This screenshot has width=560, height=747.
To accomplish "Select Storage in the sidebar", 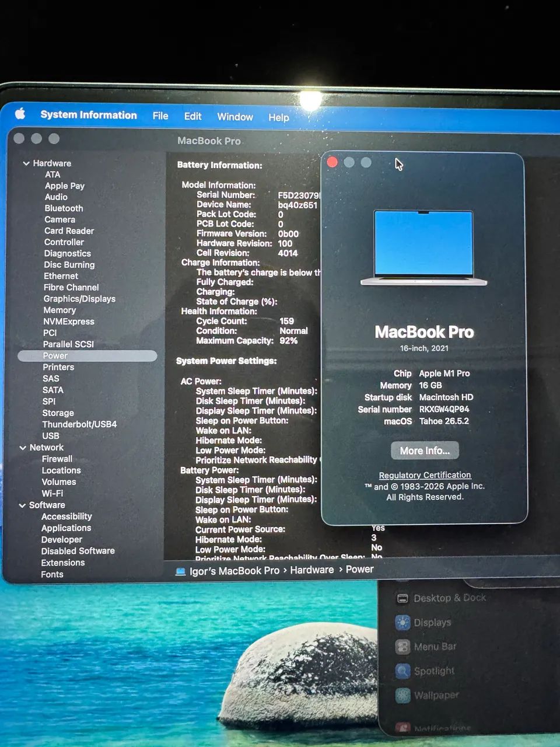I will click(x=58, y=413).
